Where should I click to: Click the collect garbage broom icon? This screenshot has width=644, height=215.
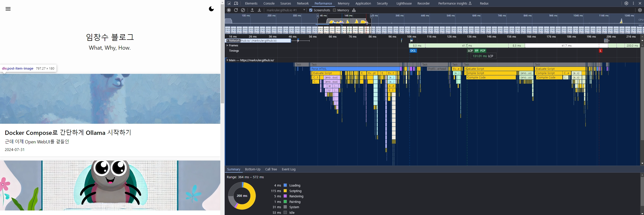coord(354,10)
